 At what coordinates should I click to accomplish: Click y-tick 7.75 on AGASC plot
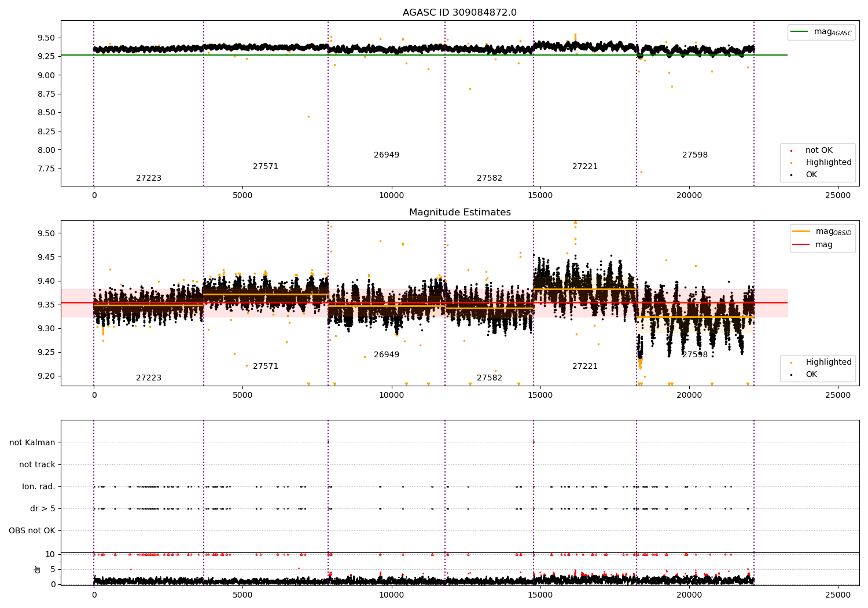tap(46, 169)
